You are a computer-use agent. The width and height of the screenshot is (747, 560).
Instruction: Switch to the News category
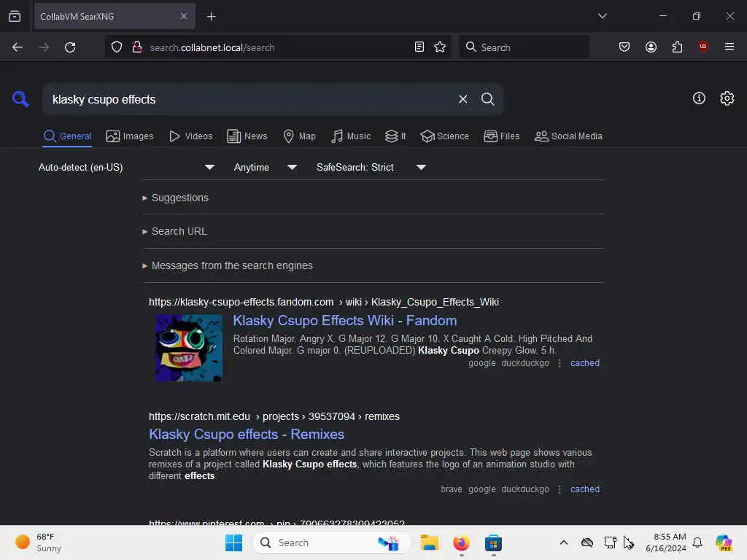coord(247,136)
